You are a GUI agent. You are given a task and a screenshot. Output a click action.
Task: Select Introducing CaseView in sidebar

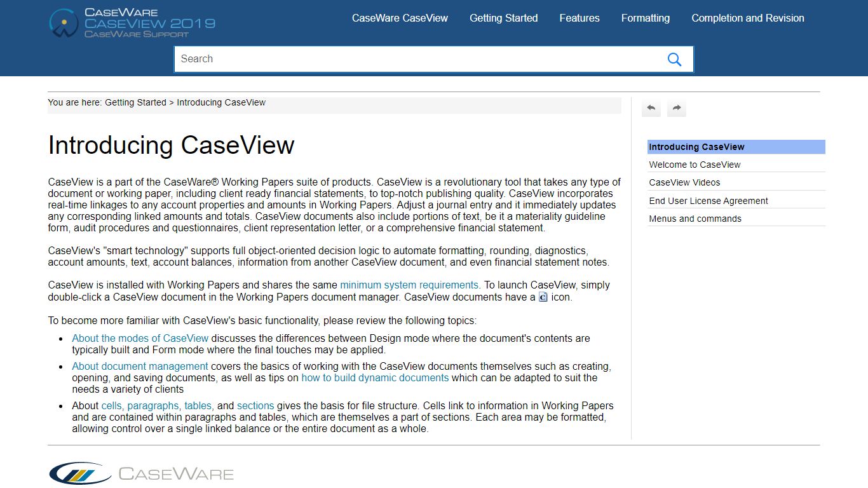click(736, 147)
